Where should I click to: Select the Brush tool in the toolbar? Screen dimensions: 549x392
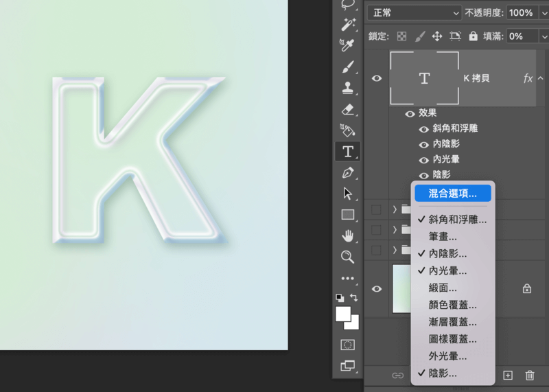pyautogui.click(x=348, y=67)
